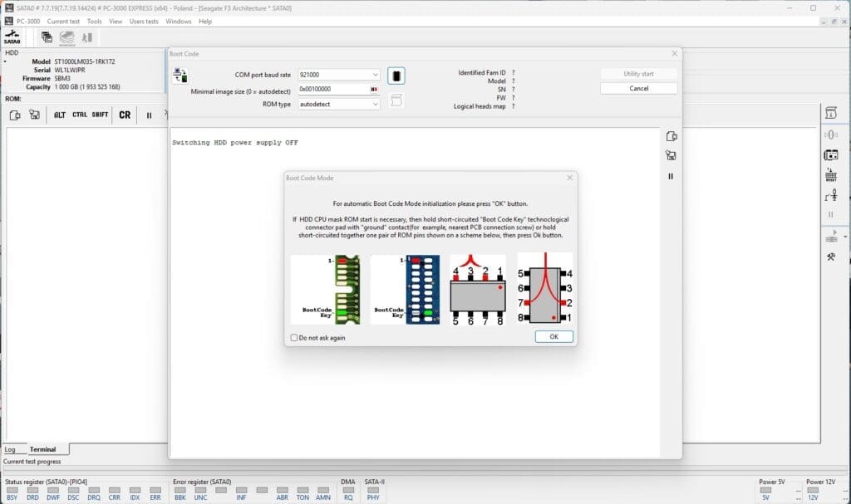Open the Current test menu
Screen dimensions: 851x504
[63, 21]
